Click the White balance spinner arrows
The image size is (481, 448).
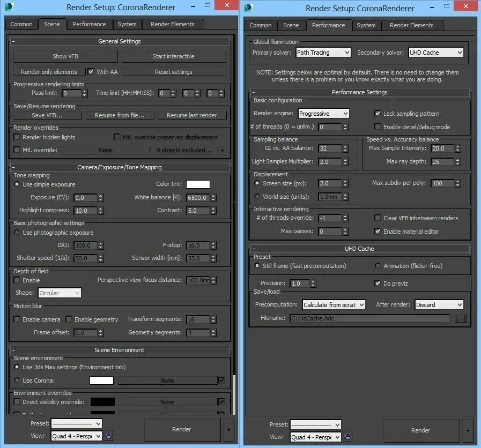click(x=213, y=198)
